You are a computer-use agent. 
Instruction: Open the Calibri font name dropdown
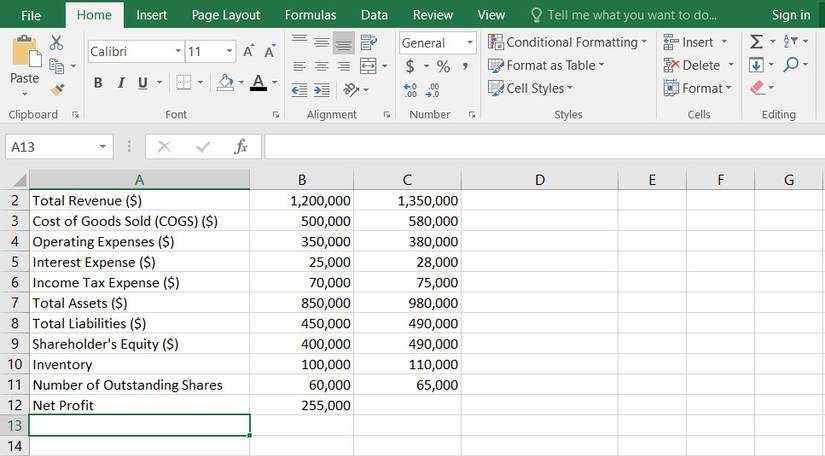(178, 51)
